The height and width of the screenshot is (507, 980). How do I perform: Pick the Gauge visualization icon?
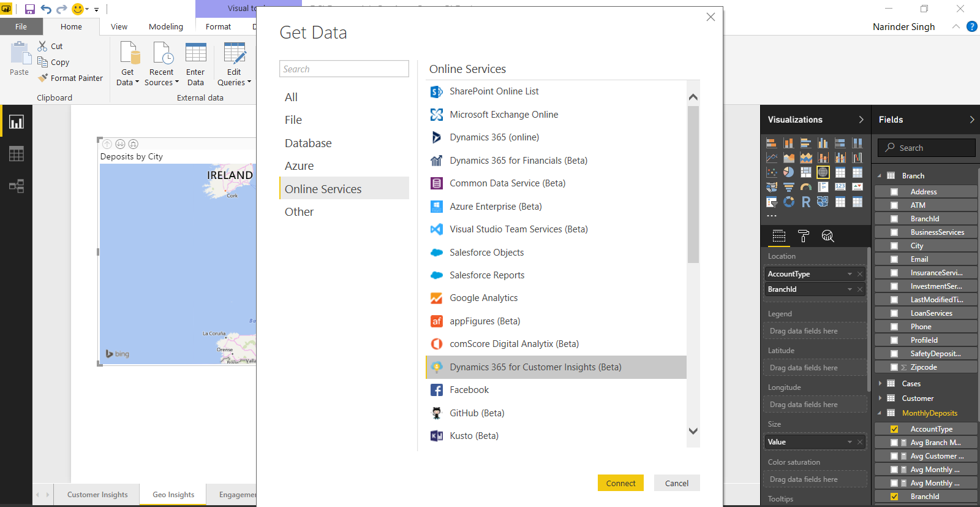click(x=806, y=187)
